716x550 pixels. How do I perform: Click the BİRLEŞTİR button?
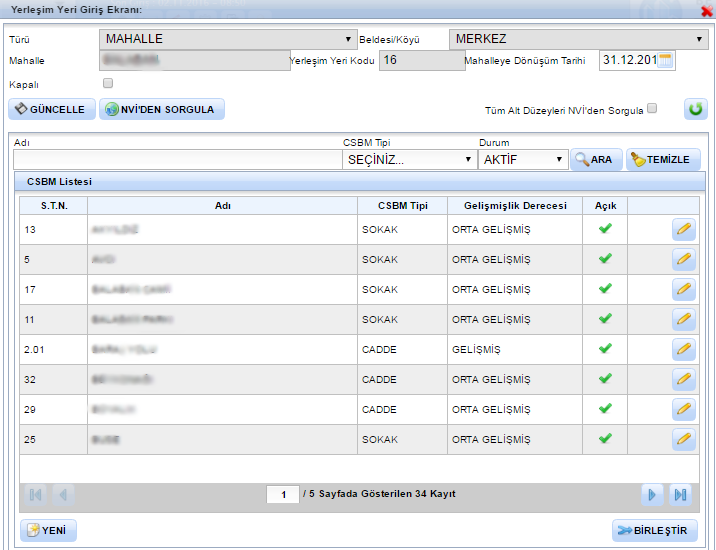[x=655, y=530]
